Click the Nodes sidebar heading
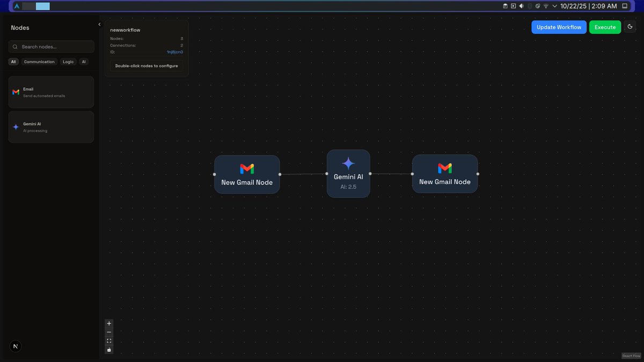Screen dimensions: 644x362 pyautogui.click(x=20, y=27)
